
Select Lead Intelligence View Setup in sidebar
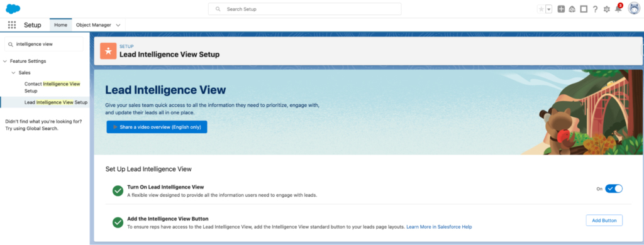point(56,102)
